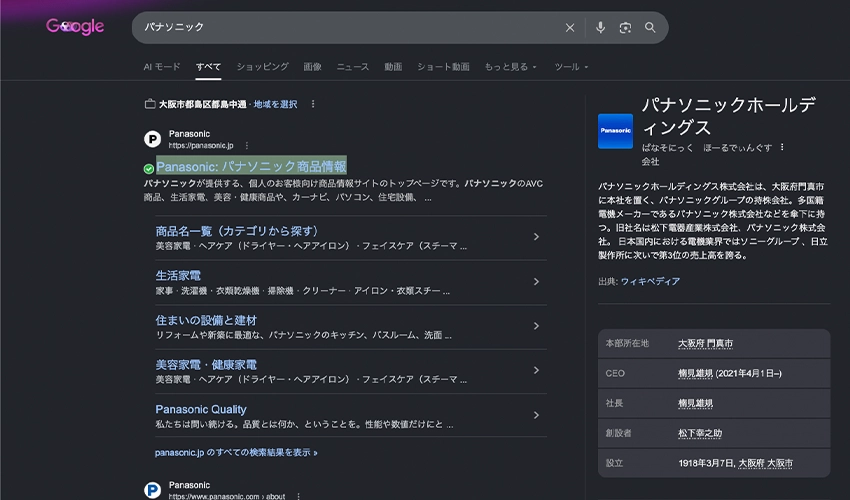Open the ウィキペディア source link
The width and height of the screenshot is (850, 500).
click(650, 281)
